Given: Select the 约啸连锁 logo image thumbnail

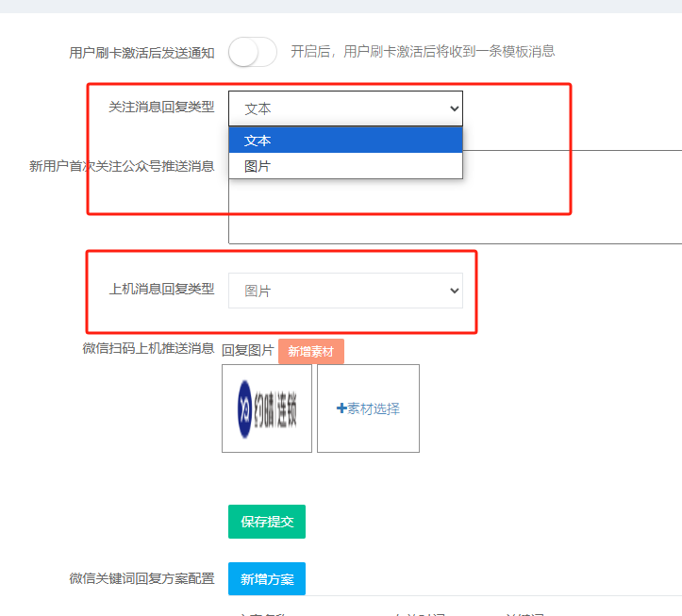Looking at the screenshot, I should click(x=267, y=408).
